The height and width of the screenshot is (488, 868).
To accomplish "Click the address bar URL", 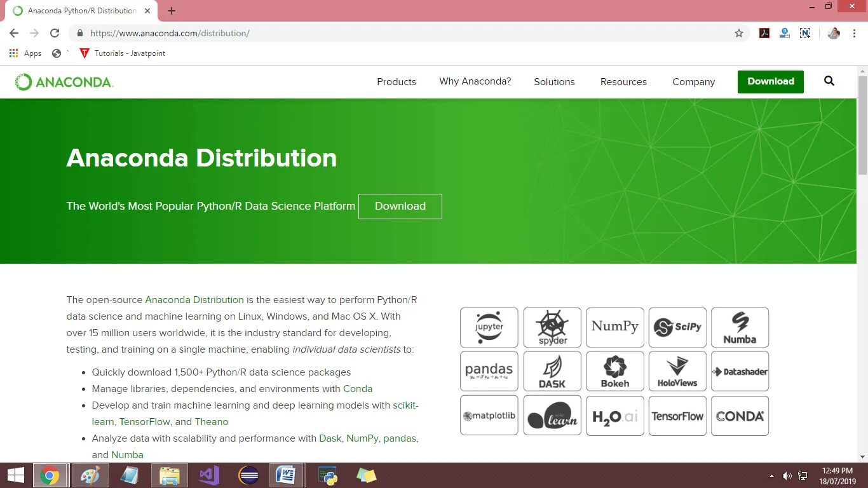I will (x=170, y=33).
